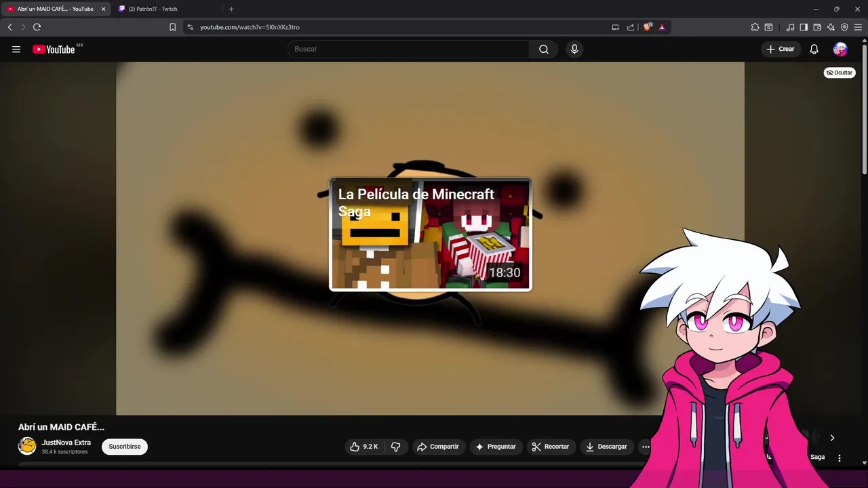Image resolution: width=868 pixels, height=488 pixels.
Task: Open the browser main menu
Action: (859, 27)
